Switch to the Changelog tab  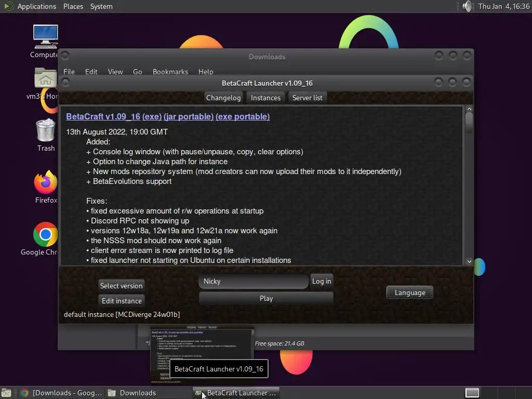[x=223, y=98]
